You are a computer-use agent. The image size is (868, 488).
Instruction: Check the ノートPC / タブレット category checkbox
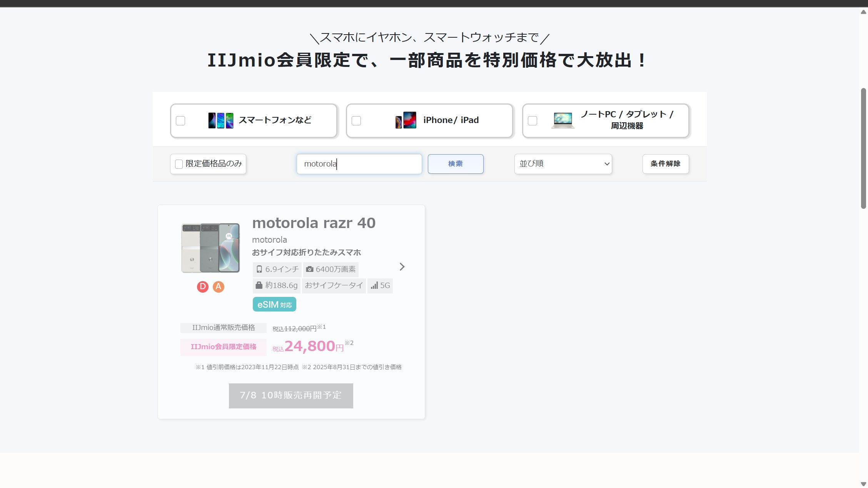532,121
